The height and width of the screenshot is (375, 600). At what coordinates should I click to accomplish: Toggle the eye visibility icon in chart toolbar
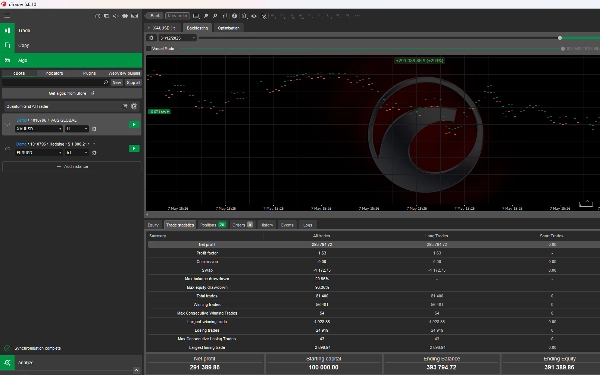coord(254,16)
